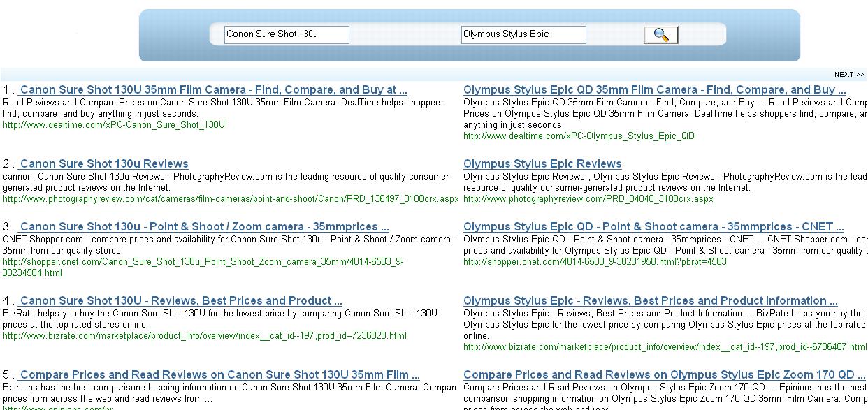Viewport: 868px width, 410px height.
Task: Open Canon Reviews, Best Prices and Product link
Action: pos(181,301)
